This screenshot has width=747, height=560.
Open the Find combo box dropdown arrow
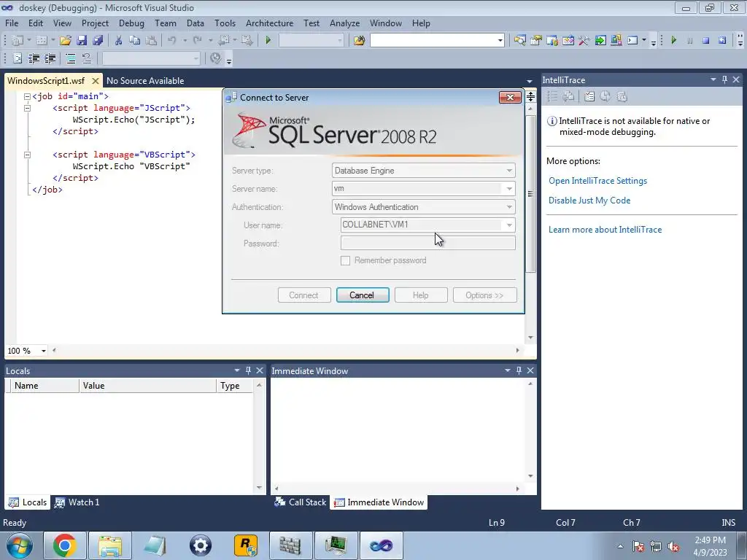pyautogui.click(x=500, y=41)
